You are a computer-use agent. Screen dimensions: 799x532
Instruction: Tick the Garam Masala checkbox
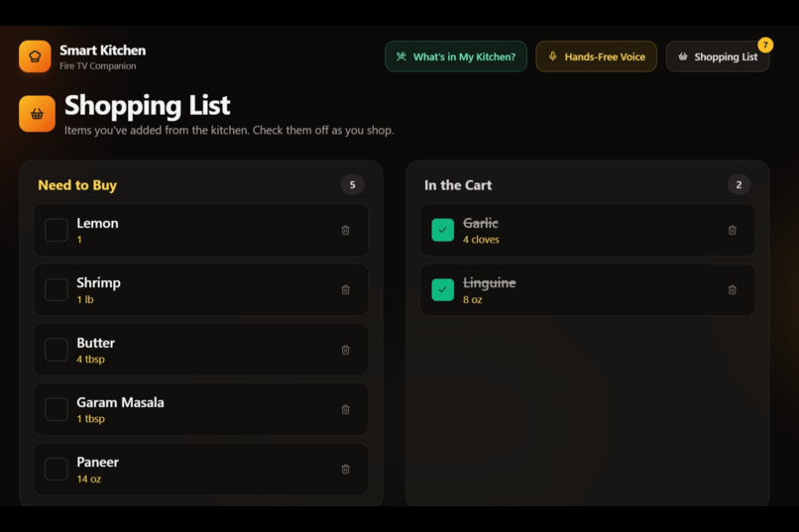(57, 409)
